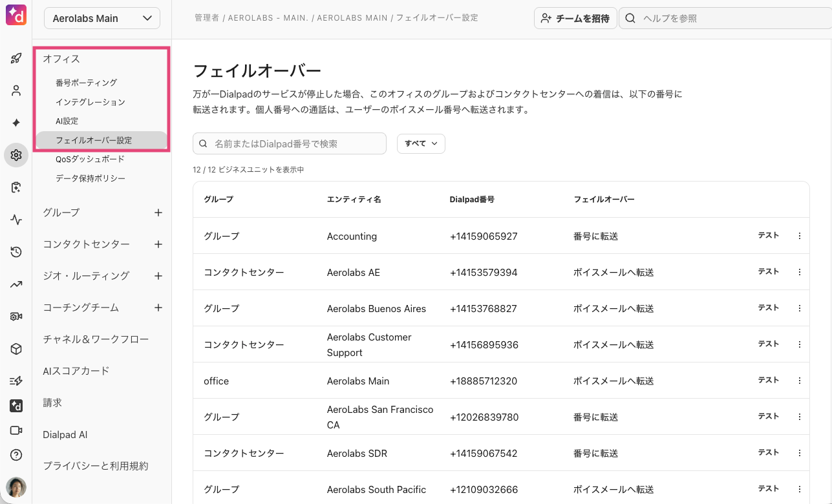
Task: Add a new グループ with plus icon
Action: [x=158, y=213]
